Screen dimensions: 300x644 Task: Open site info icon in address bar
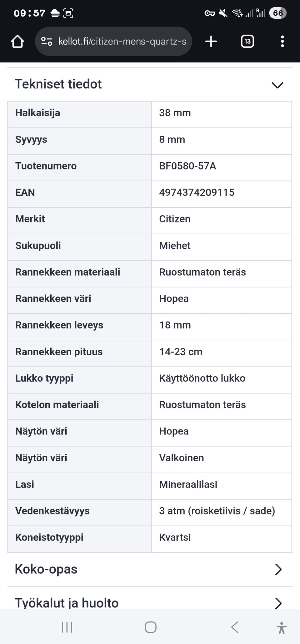[x=47, y=41]
